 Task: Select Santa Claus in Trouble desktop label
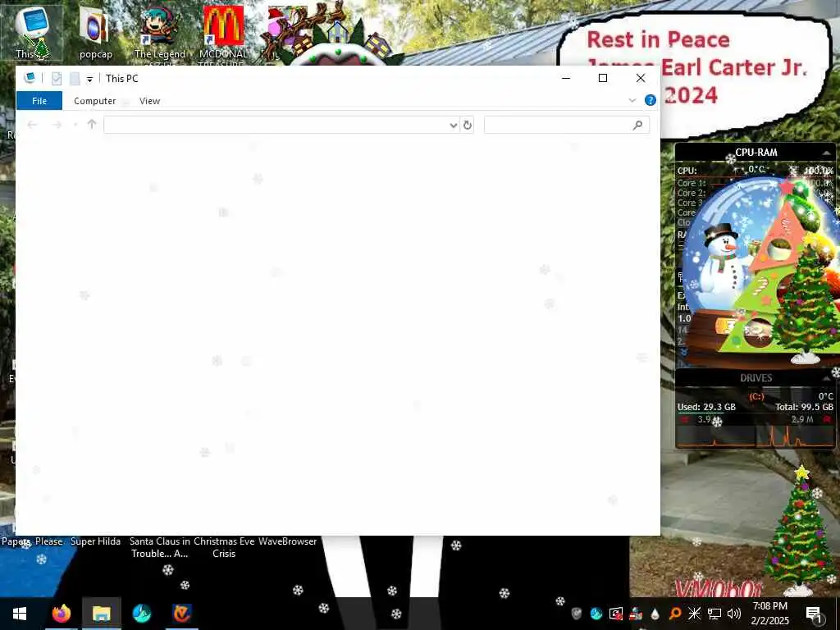coord(160,547)
